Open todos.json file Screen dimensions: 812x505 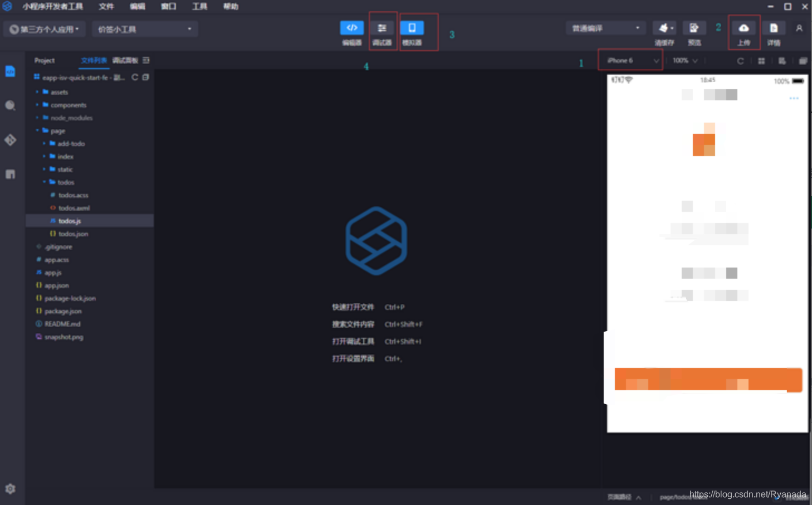[x=74, y=234]
